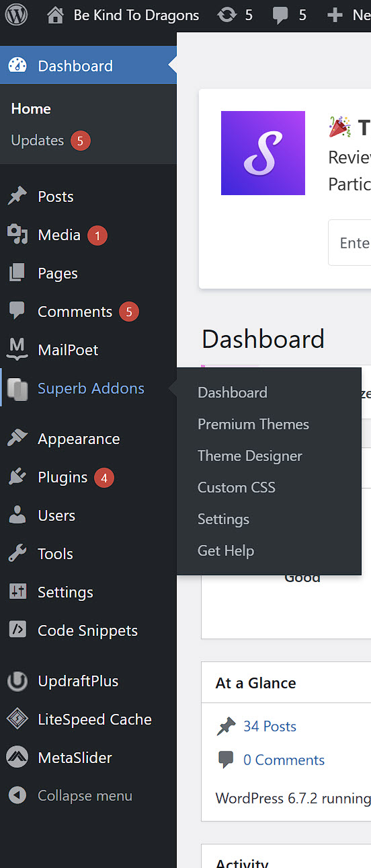The width and height of the screenshot is (371, 868).
Task: Click the WordPress logo icon
Action: tap(17, 15)
